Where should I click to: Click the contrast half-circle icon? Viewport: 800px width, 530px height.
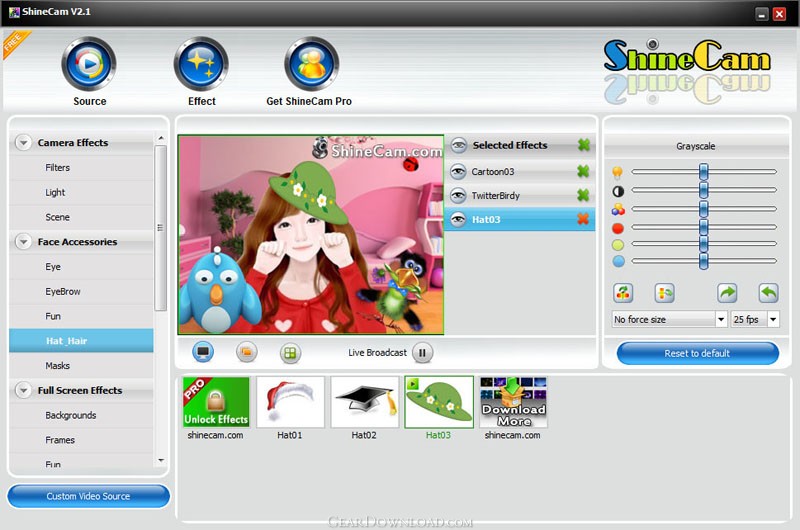618,191
